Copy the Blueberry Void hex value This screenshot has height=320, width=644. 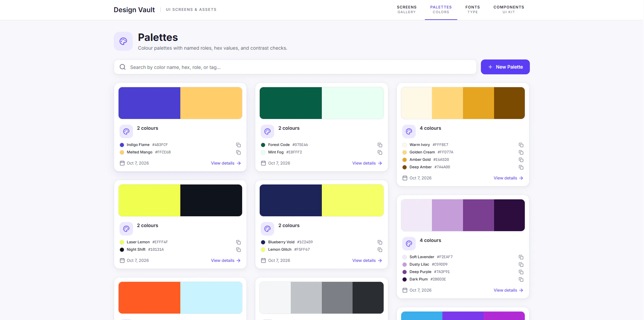[380, 242]
